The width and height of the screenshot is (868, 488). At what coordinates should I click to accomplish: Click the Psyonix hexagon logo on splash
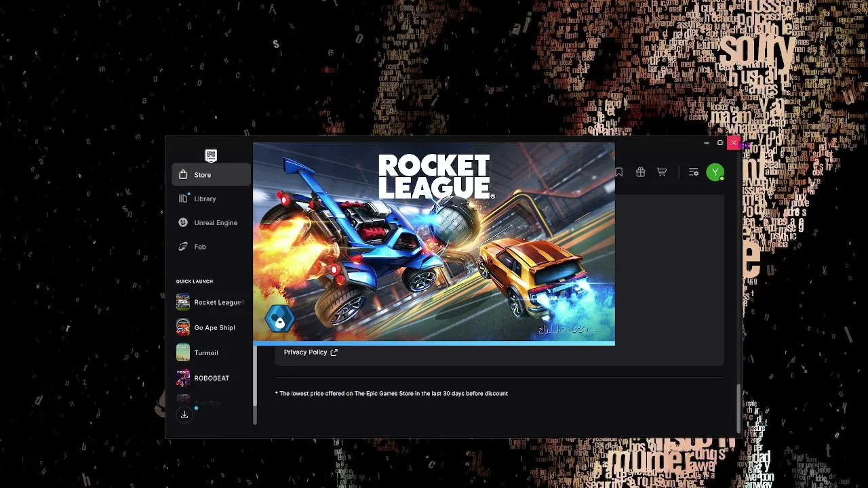[x=279, y=319]
